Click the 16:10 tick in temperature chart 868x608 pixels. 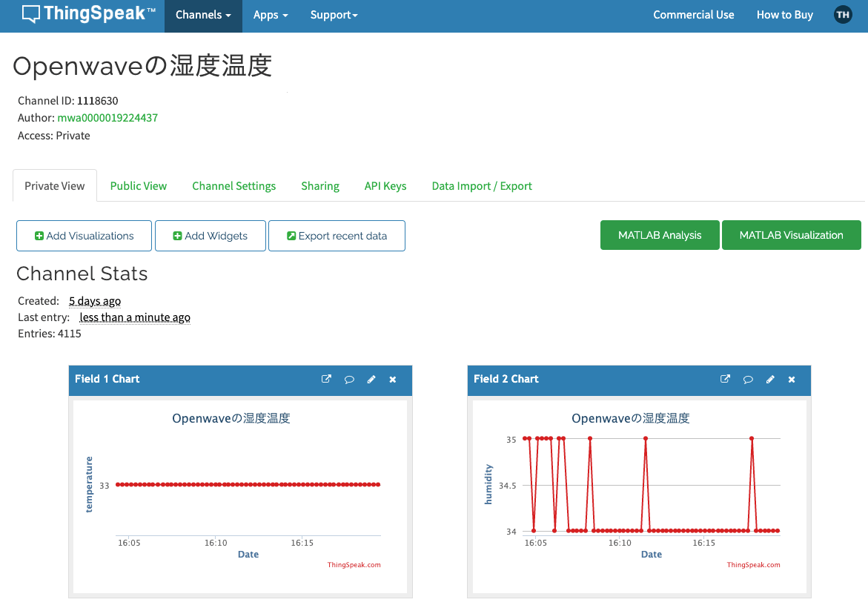point(216,543)
